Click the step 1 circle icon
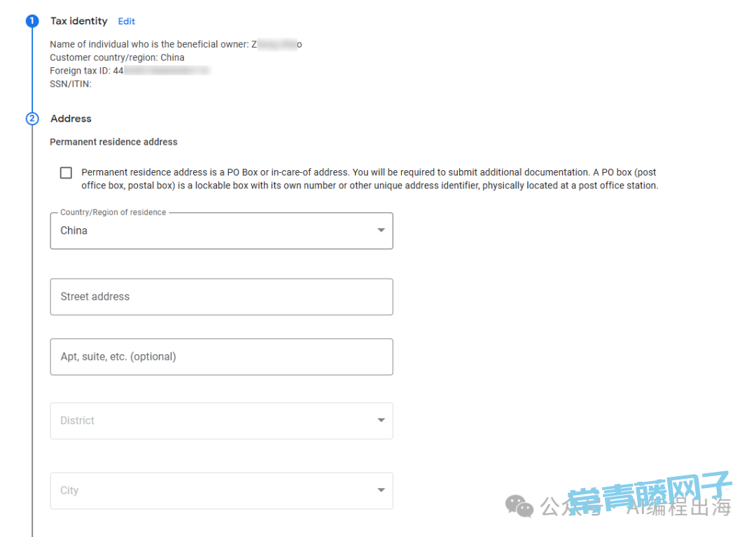 tap(32, 21)
